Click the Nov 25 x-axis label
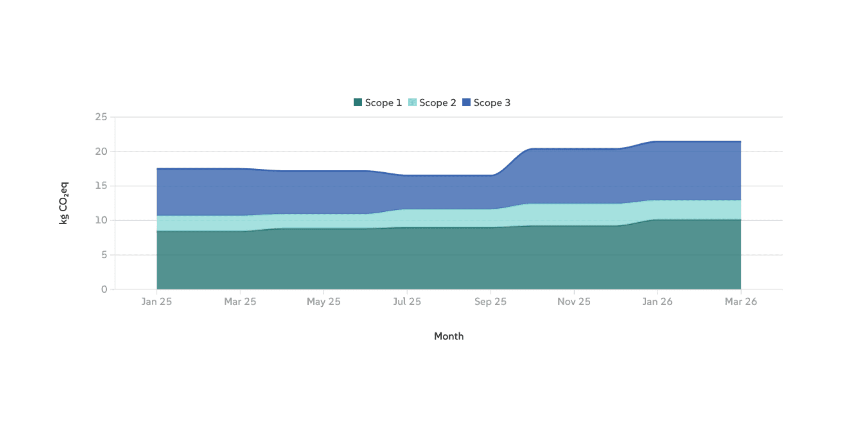The height and width of the screenshot is (434, 868). point(574,301)
